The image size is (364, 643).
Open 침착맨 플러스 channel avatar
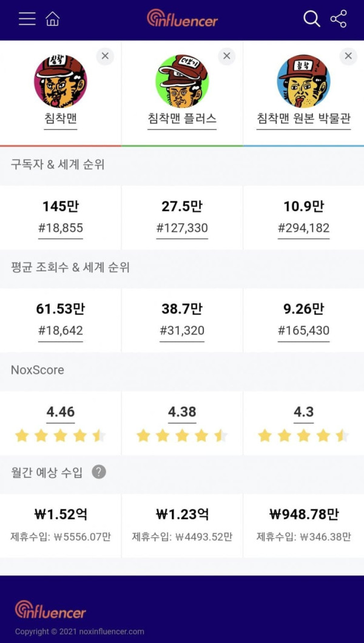tap(182, 81)
